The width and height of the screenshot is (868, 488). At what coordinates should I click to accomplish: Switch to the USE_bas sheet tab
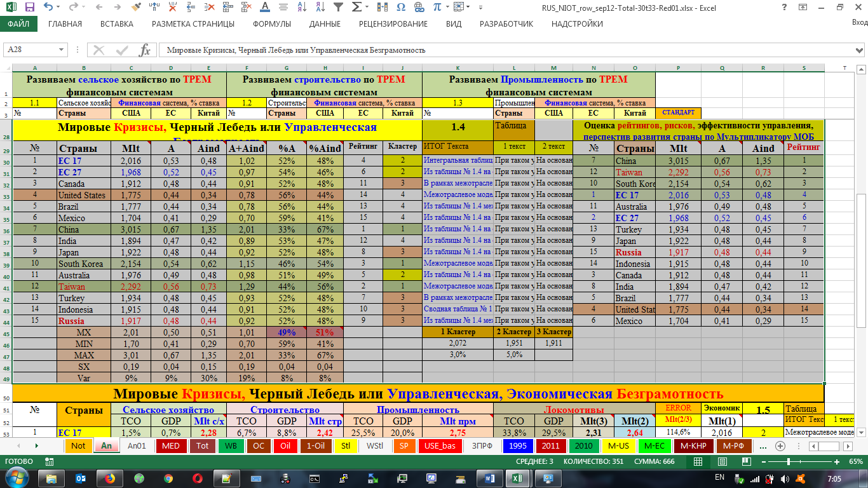[x=440, y=446]
